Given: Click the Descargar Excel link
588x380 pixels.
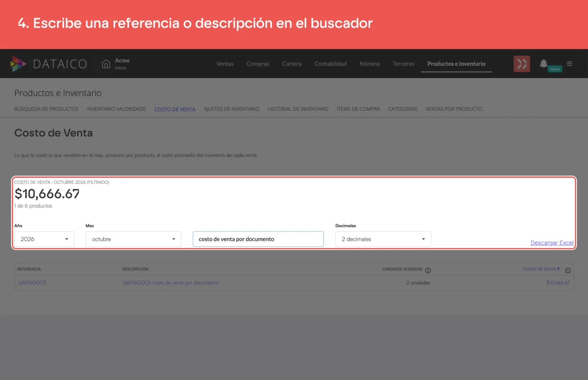Looking at the screenshot, I should tap(552, 243).
